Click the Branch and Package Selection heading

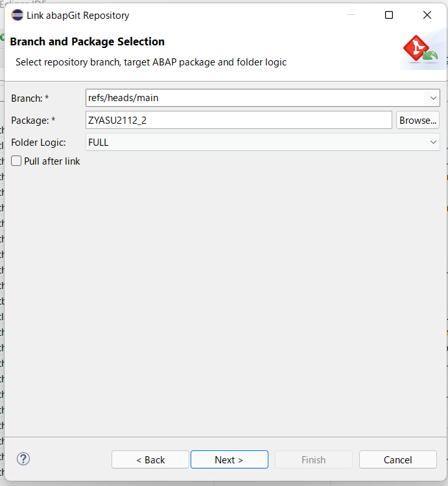pyautogui.click(x=88, y=41)
